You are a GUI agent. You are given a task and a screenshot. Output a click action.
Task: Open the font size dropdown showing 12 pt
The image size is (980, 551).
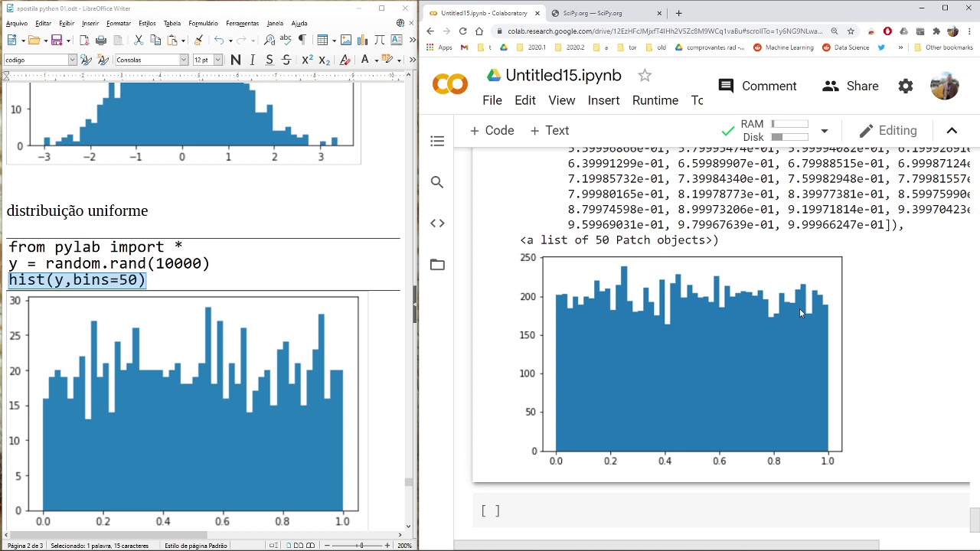[218, 60]
